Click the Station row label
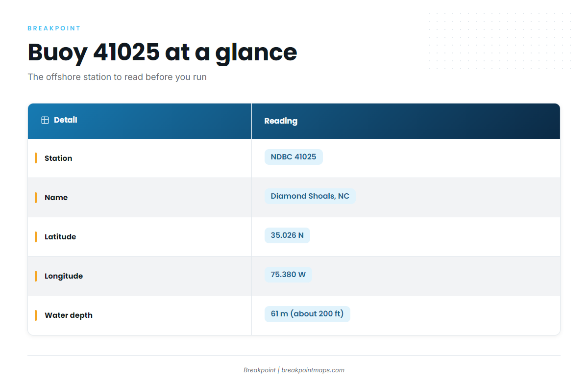The image size is (588, 387). point(58,158)
